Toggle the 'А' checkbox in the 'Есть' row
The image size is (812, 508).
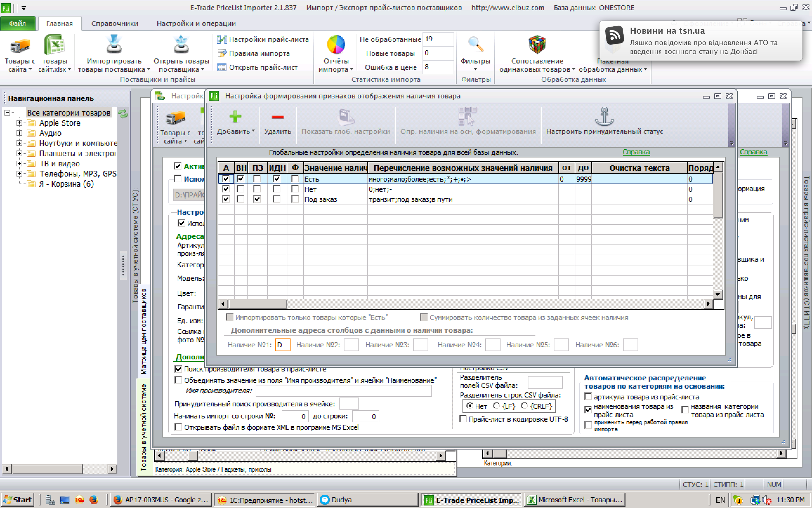(226, 179)
